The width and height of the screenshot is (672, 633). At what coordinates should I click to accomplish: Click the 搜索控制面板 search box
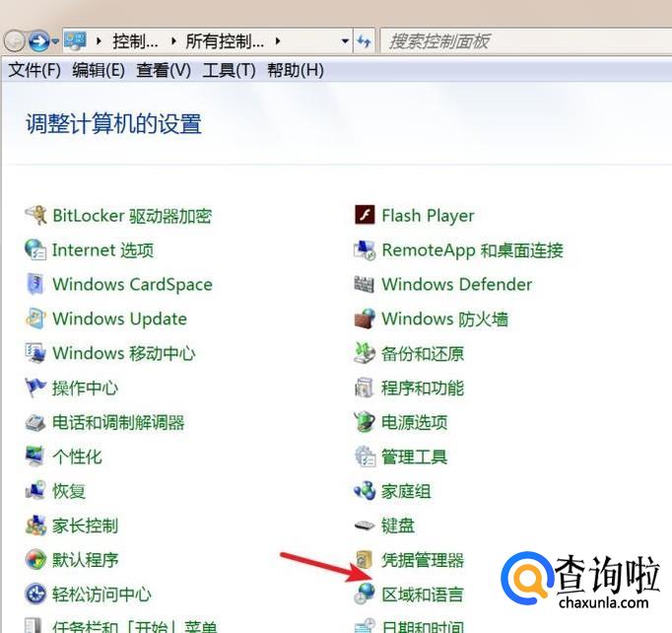[x=522, y=41]
